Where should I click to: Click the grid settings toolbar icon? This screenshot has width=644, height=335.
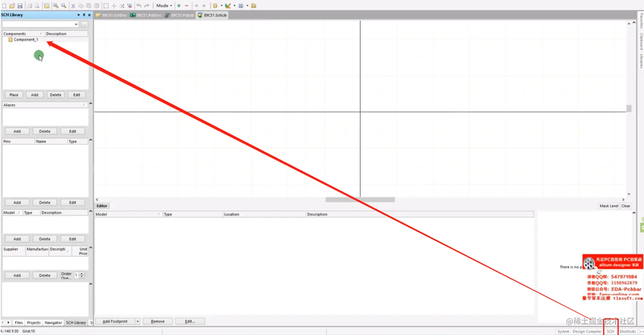coord(241,6)
